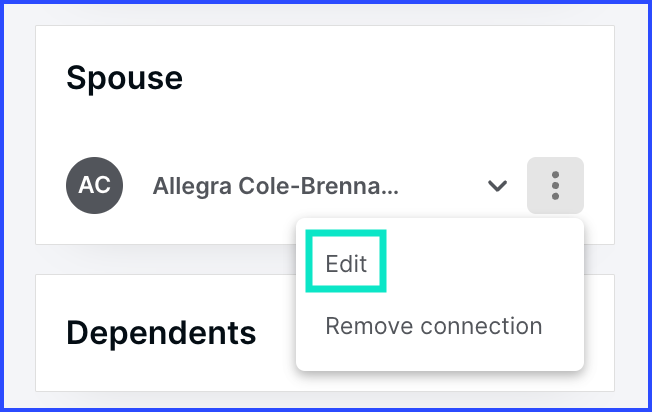Click the Spouse section heading
Screen dimensions: 652x412
coord(124,78)
